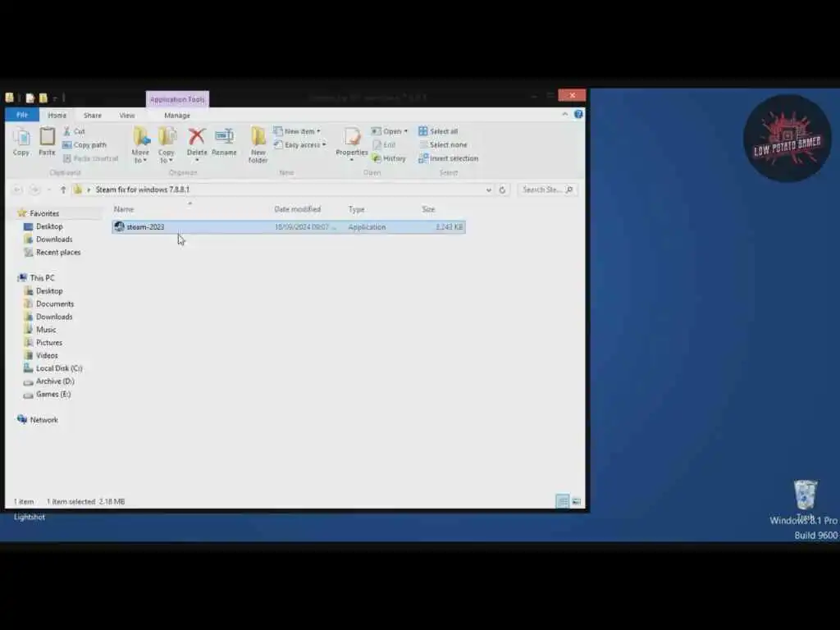840x630 pixels.
Task: Sort by Type column header
Action: [x=356, y=209]
